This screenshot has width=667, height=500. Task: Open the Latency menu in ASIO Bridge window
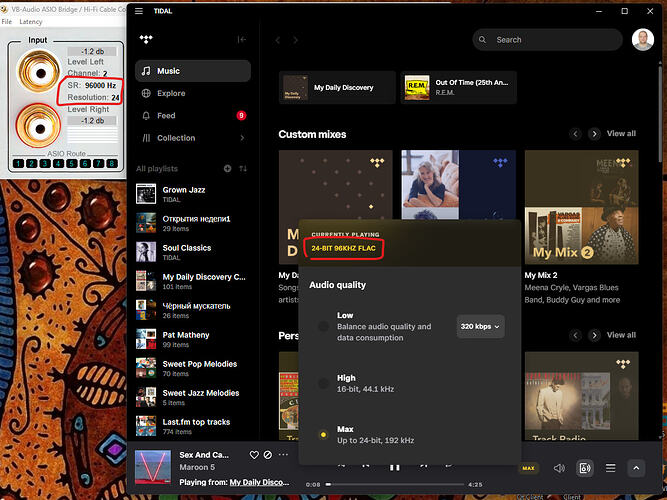coord(31,22)
